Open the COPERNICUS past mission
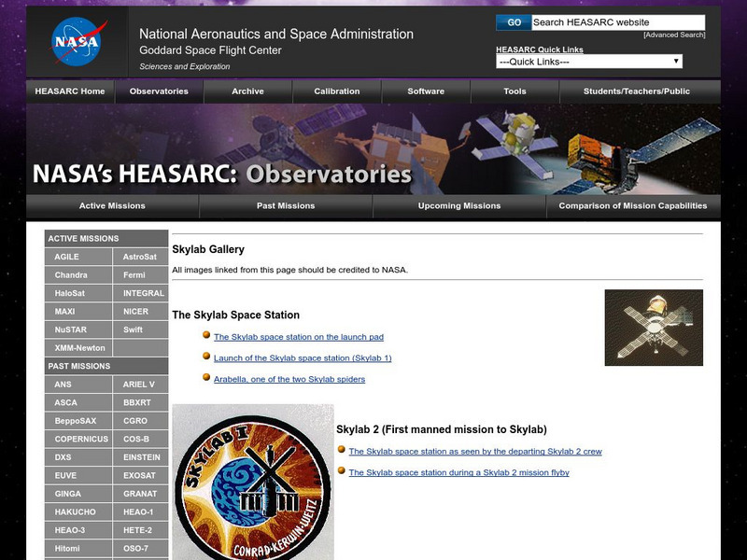This screenshot has height=560, width=747. tap(78, 439)
